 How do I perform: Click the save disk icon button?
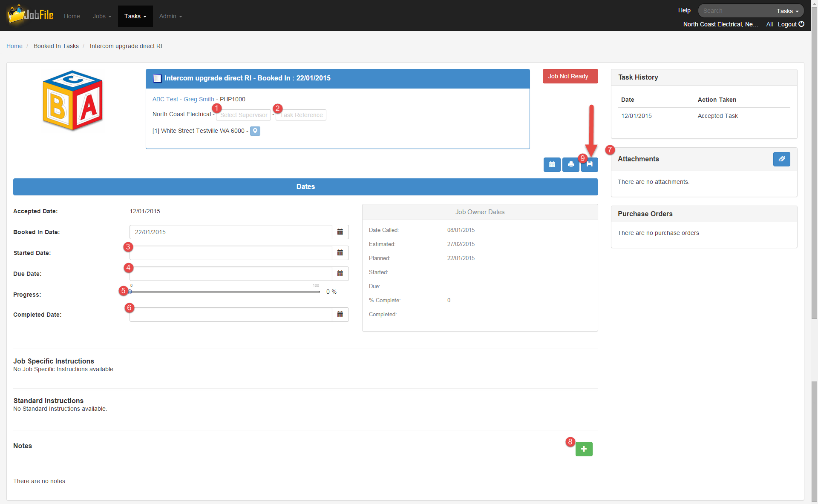pos(590,164)
